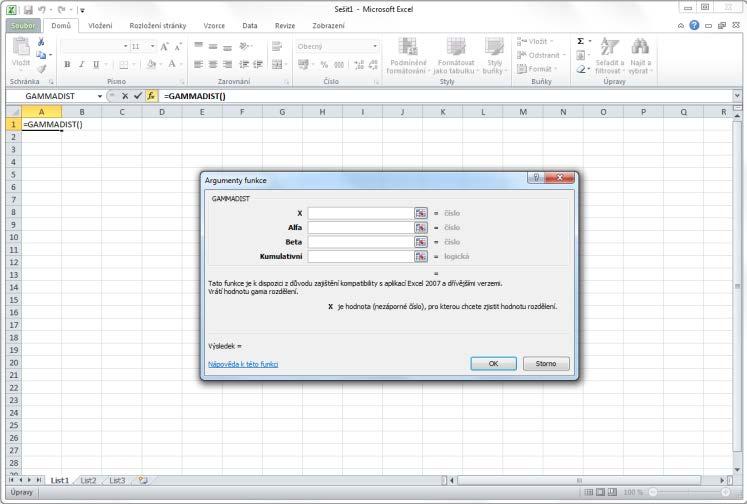Select the List3 sheet tab
Screen dimensions: 747x504
click(117, 480)
